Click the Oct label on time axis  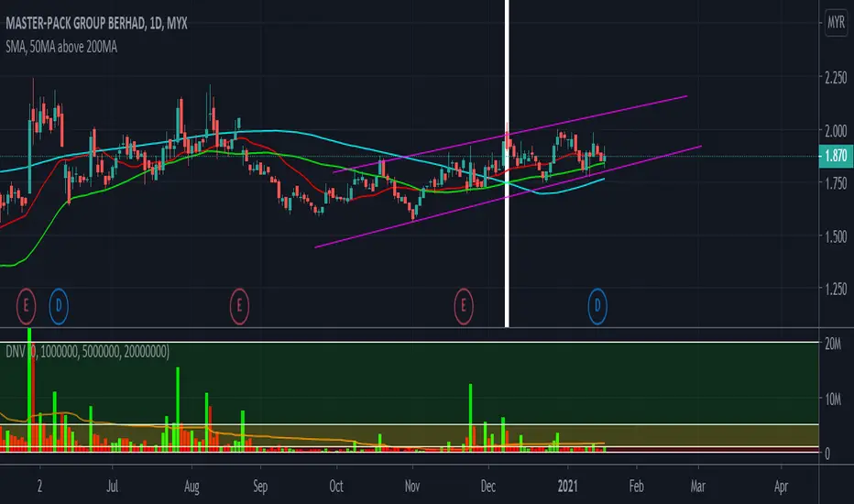[336, 486]
